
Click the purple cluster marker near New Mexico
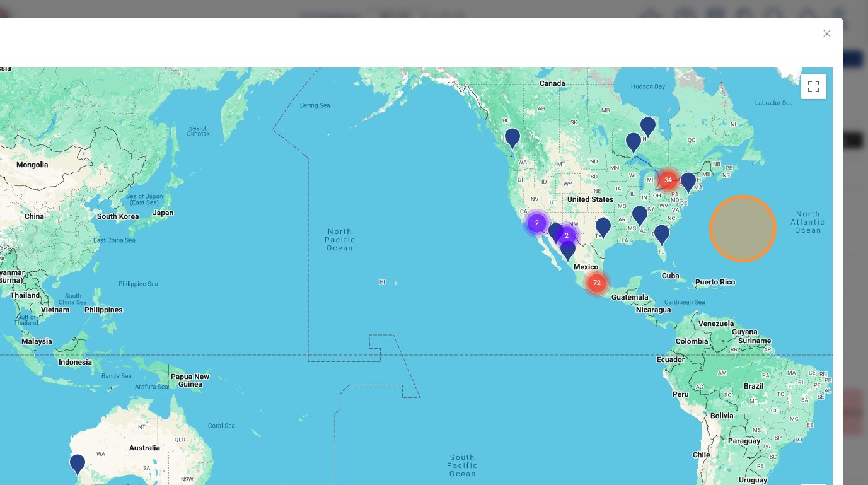(x=567, y=235)
